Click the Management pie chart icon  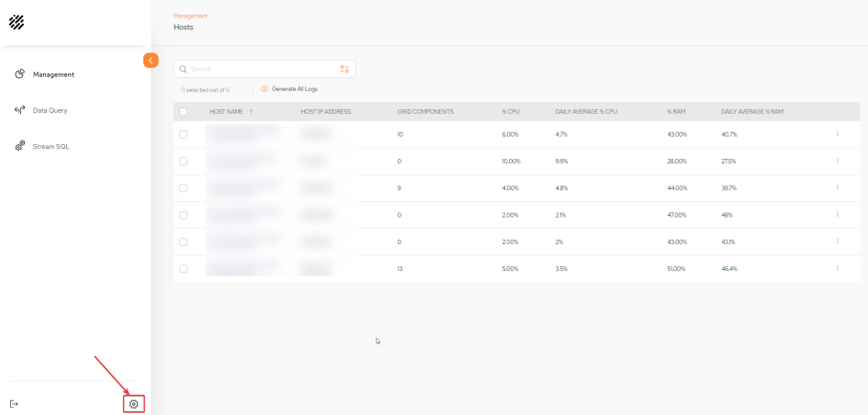[x=19, y=74]
